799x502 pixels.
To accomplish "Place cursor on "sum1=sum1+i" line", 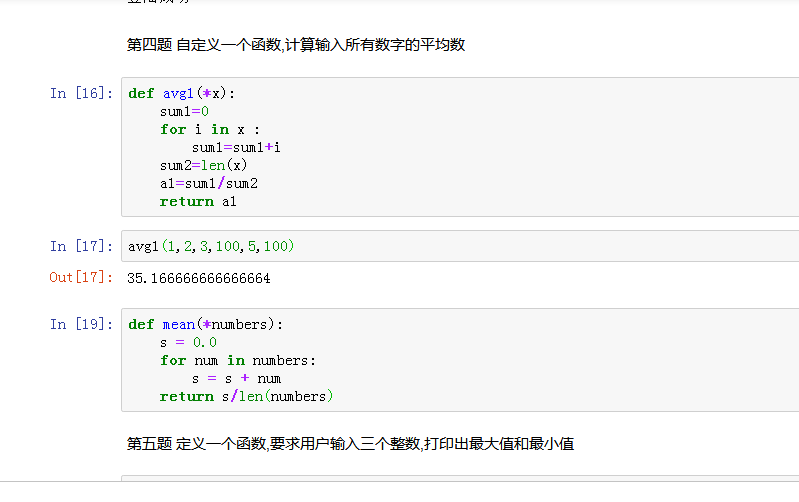I will tap(236, 147).
